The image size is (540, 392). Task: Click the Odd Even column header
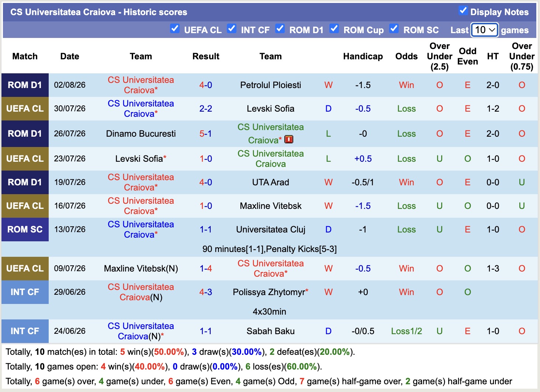[468, 56]
